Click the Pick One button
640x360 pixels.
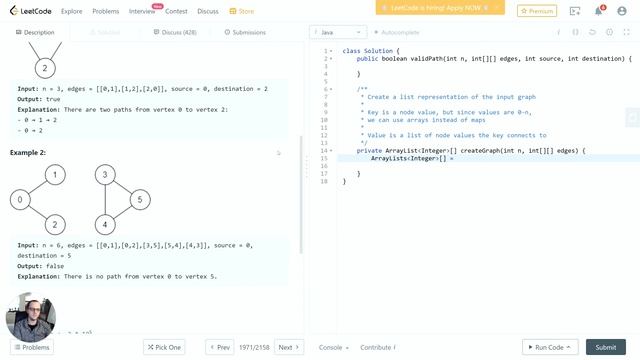pyautogui.click(x=164, y=347)
